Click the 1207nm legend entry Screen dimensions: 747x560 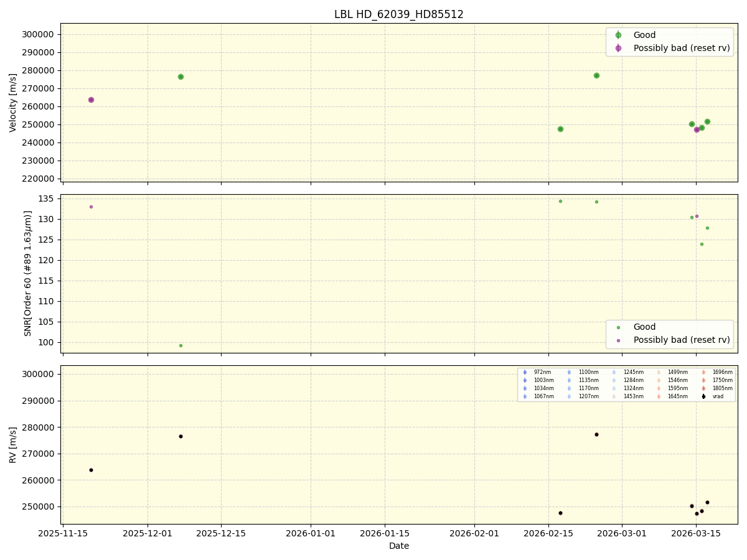583,396
